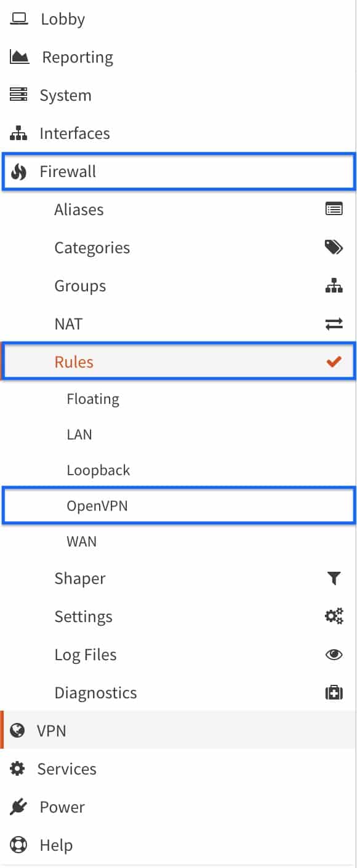This screenshot has height=868, width=357.
Task: Open firewall Settings via the gears icon
Action: 334,616
